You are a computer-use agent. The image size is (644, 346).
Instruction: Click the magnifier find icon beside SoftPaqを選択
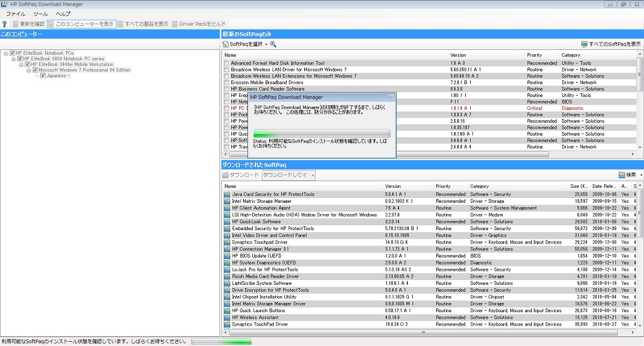coord(273,44)
